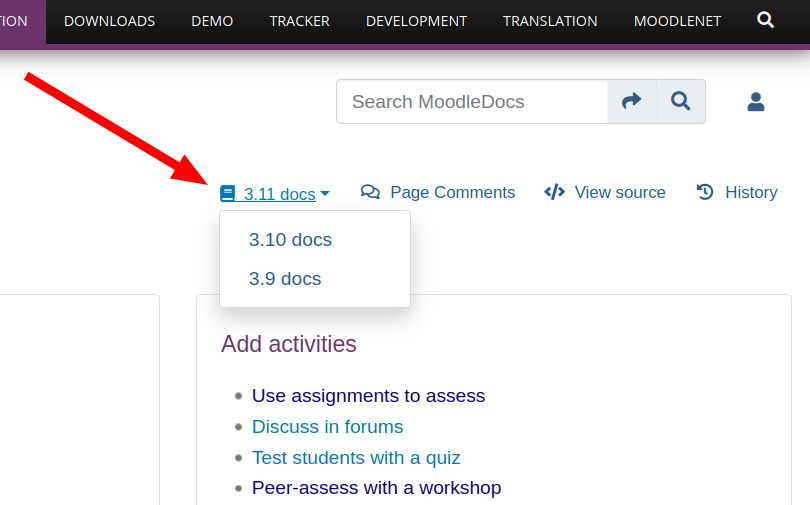Select 3.10 docs from the dropdown
This screenshot has height=505, width=810.
pyautogui.click(x=290, y=240)
